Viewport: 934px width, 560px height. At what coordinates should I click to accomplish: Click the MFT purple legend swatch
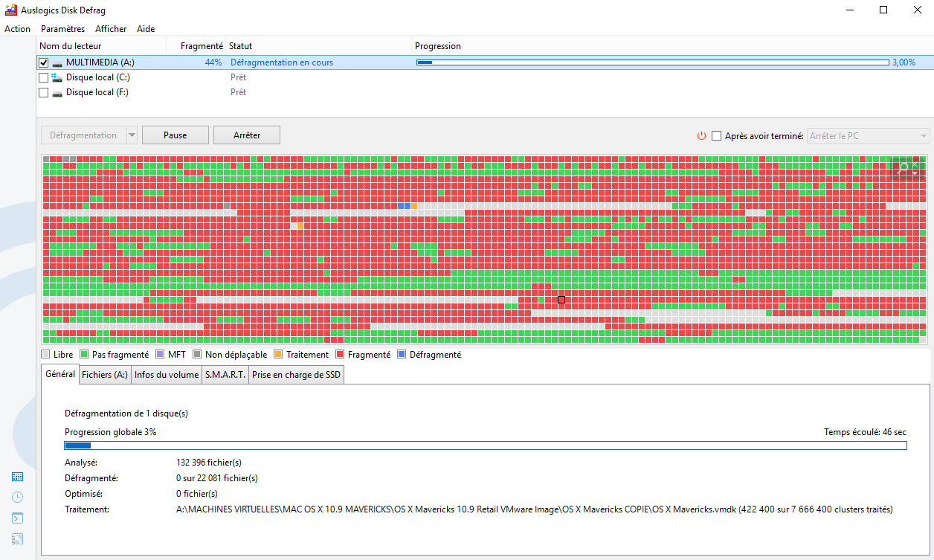160,355
